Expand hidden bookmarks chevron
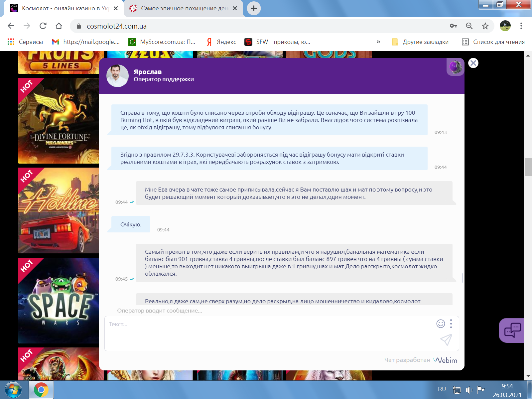 [378, 42]
